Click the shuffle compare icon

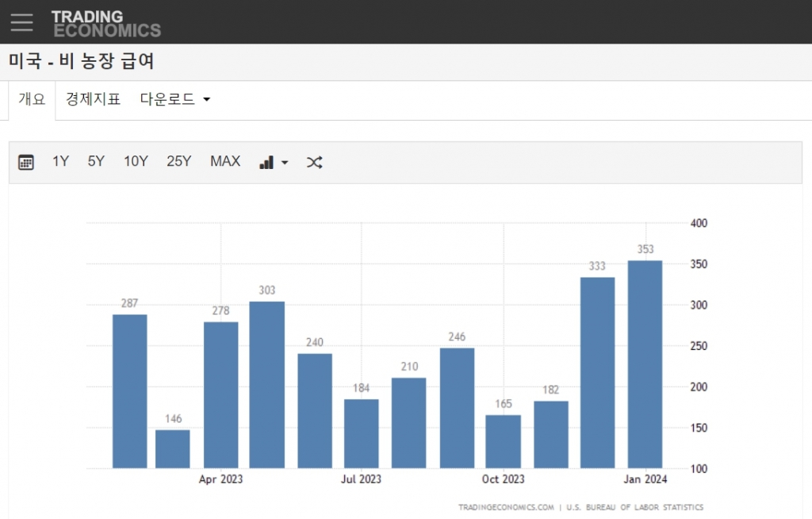coord(315,162)
